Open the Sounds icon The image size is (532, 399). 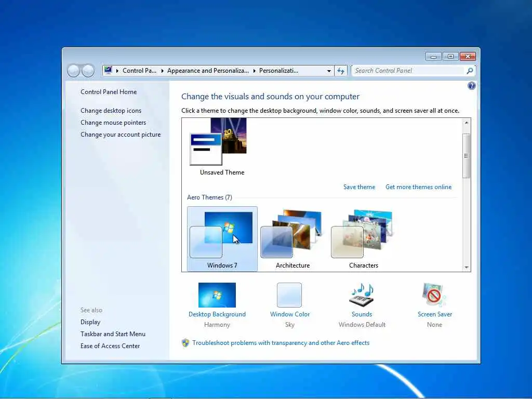click(362, 295)
